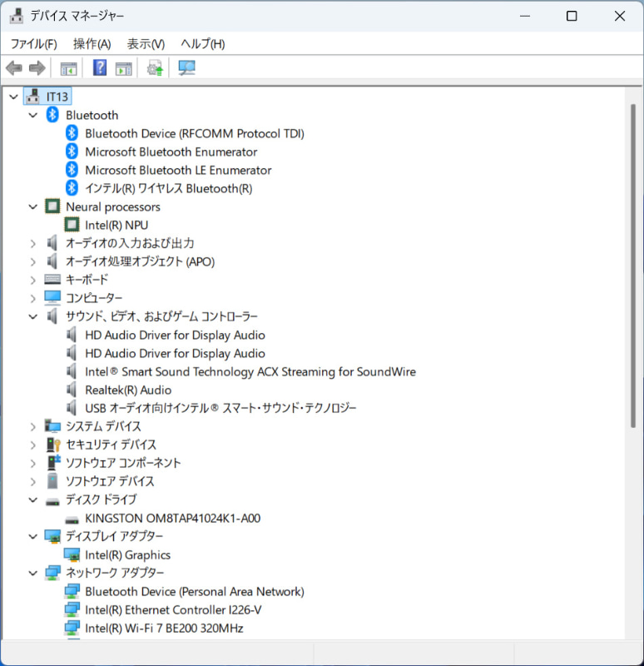This screenshot has height=666, width=644.
Task: Click the Intel(R) Graphics adapter icon
Action: coord(72,554)
